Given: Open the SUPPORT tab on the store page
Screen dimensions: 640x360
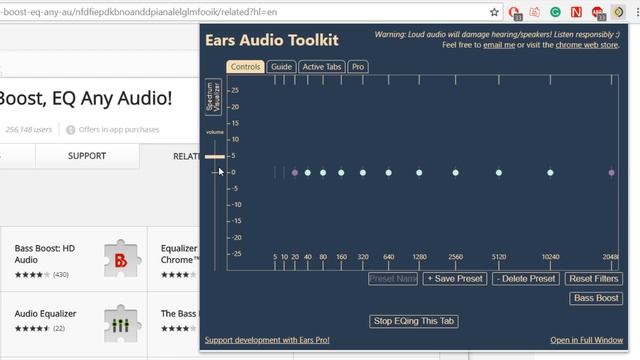Looking at the screenshot, I should (87, 156).
